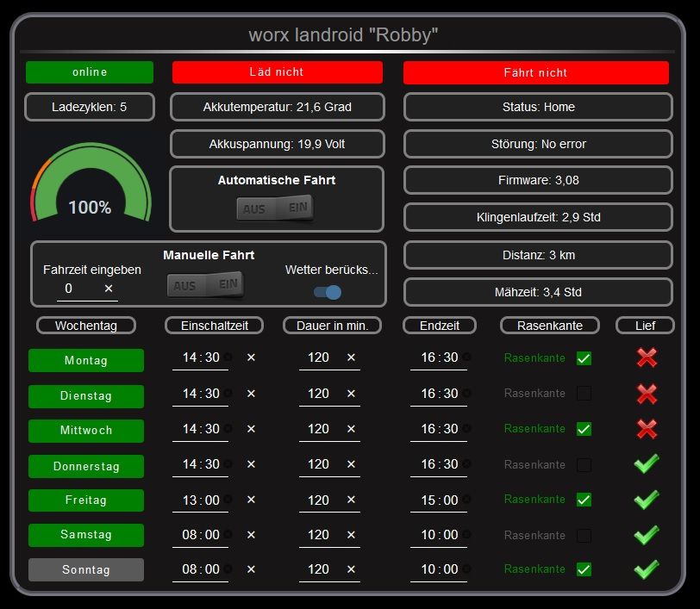Click the green Donnerstag day button

pos(86,466)
